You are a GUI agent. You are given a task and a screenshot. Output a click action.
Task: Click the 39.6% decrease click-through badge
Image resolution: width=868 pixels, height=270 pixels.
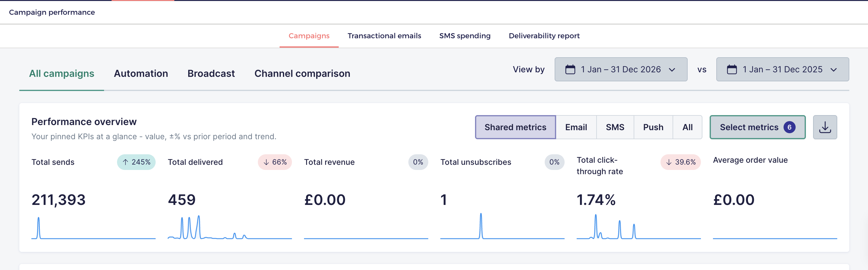pos(680,162)
